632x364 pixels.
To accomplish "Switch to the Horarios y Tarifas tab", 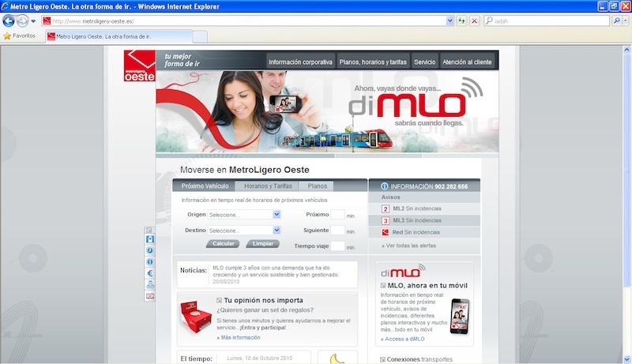I will (268, 186).
